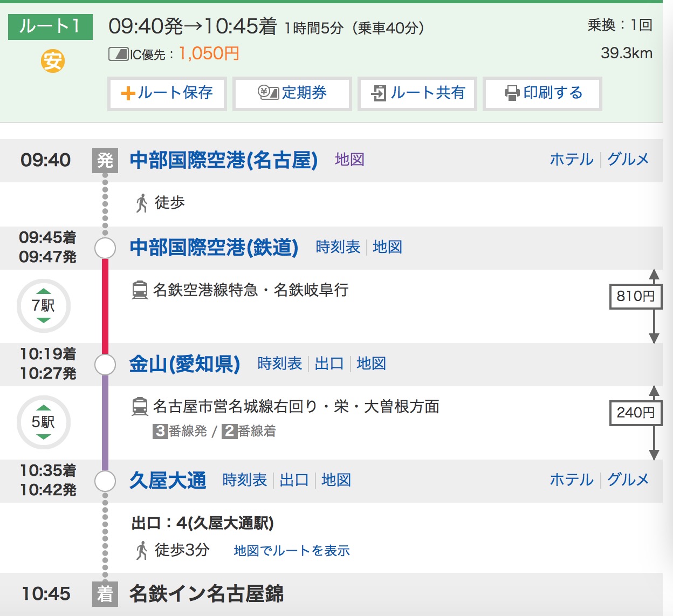Click station circle marker at 金山(愛知県)

click(105, 365)
